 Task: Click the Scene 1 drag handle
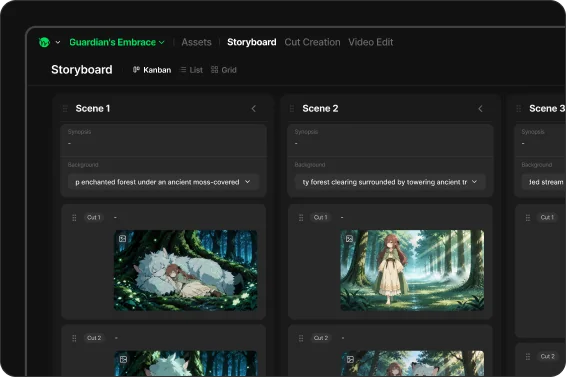[x=65, y=109]
